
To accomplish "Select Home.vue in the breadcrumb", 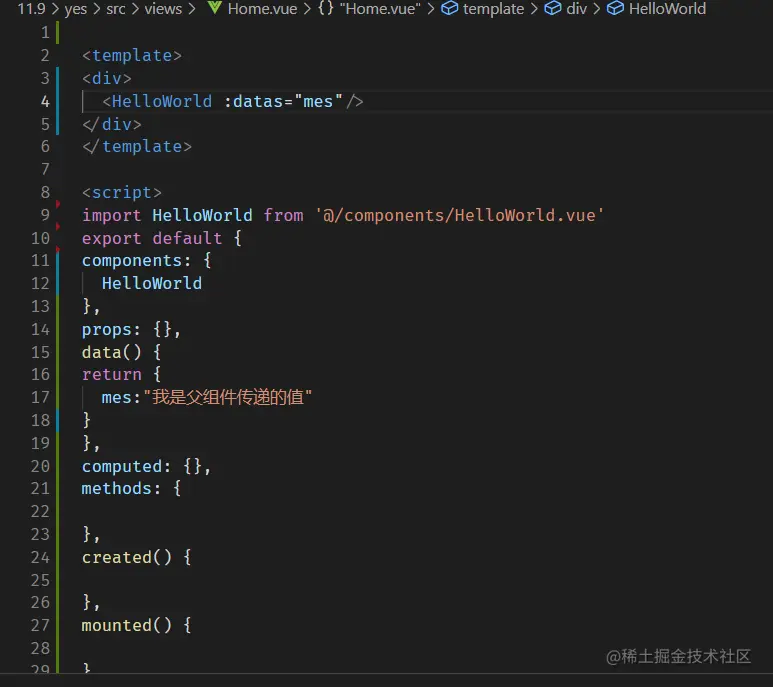I will pos(262,9).
